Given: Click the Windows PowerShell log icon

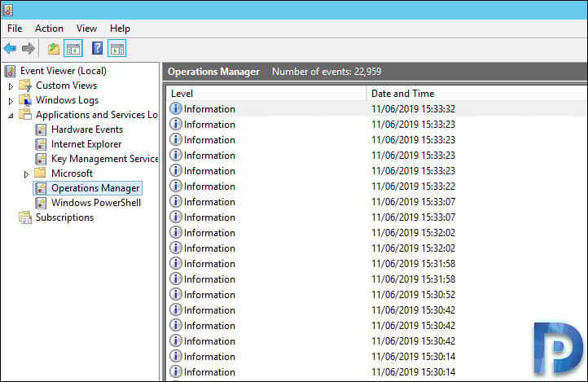Looking at the screenshot, I should 41,203.
